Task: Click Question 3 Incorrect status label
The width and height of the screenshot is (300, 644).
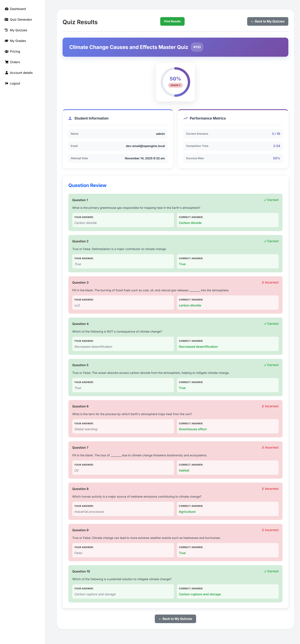Action: (x=270, y=282)
